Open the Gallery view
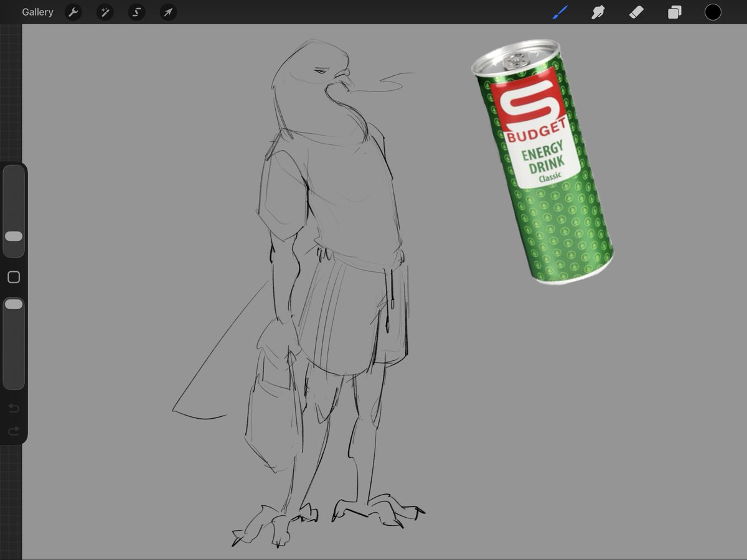Viewport: 747px width, 560px height. 37,12
